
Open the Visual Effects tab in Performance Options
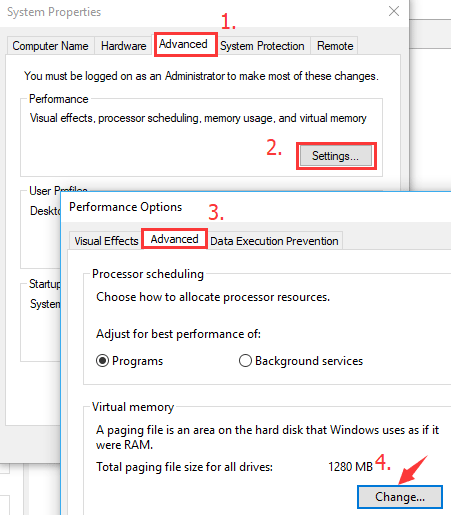click(106, 241)
